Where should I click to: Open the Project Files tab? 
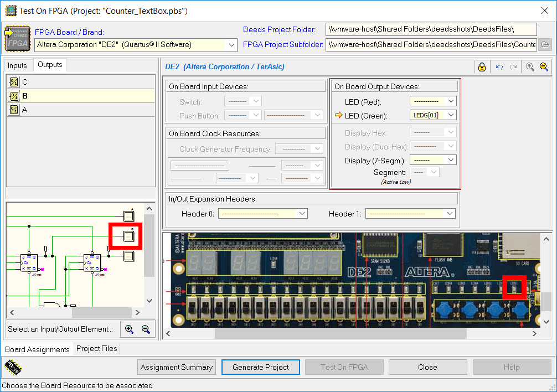[97, 349]
